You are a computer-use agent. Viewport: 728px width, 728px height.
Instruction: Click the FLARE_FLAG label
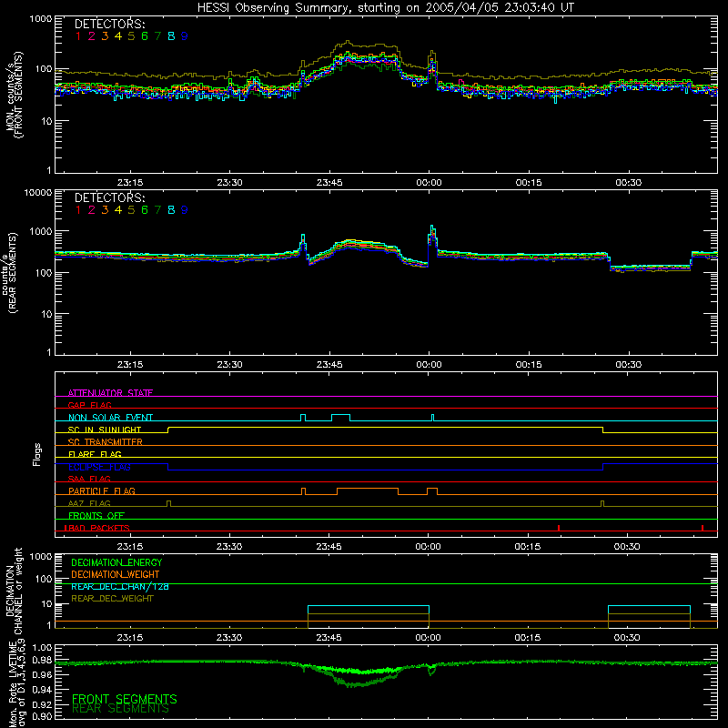95,454
